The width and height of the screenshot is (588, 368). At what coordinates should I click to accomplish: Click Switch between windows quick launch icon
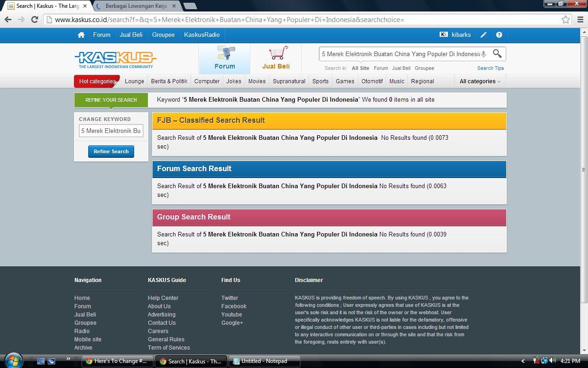[x=51, y=361]
